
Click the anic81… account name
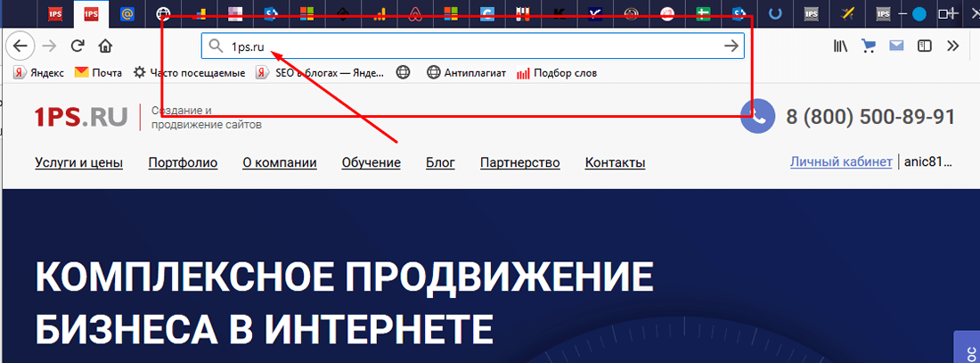pyautogui.click(x=928, y=162)
